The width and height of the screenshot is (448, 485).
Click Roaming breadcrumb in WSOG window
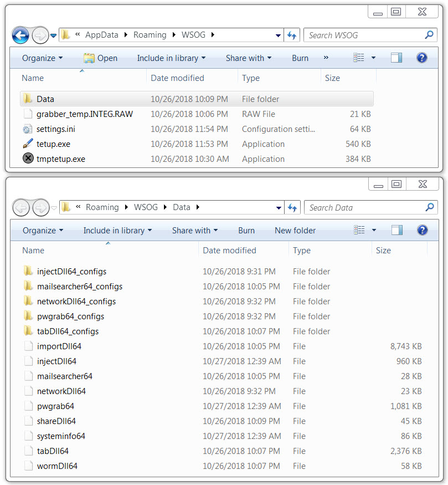[x=150, y=35]
